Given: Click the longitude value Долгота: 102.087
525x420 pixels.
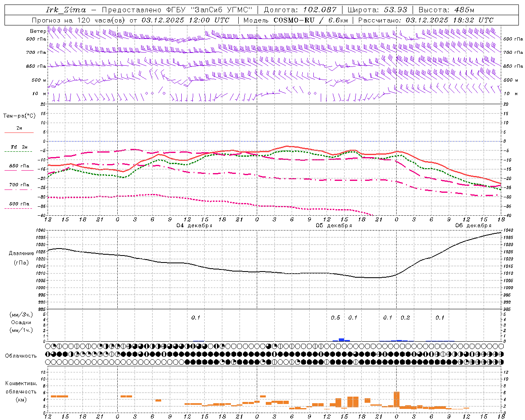Looking at the screenshot, I should (x=300, y=10).
